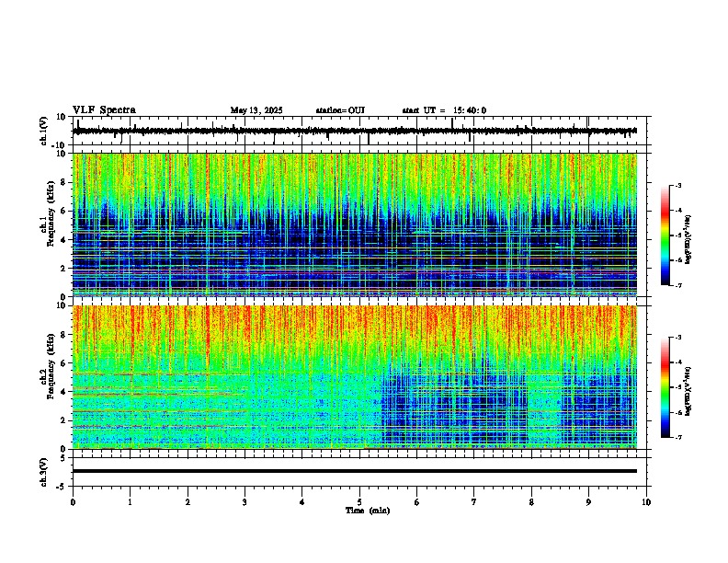Image resolution: width=728 pixels, height=563 pixels.
Task: Select the "May 13, 2025" date text
Action: (x=256, y=110)
